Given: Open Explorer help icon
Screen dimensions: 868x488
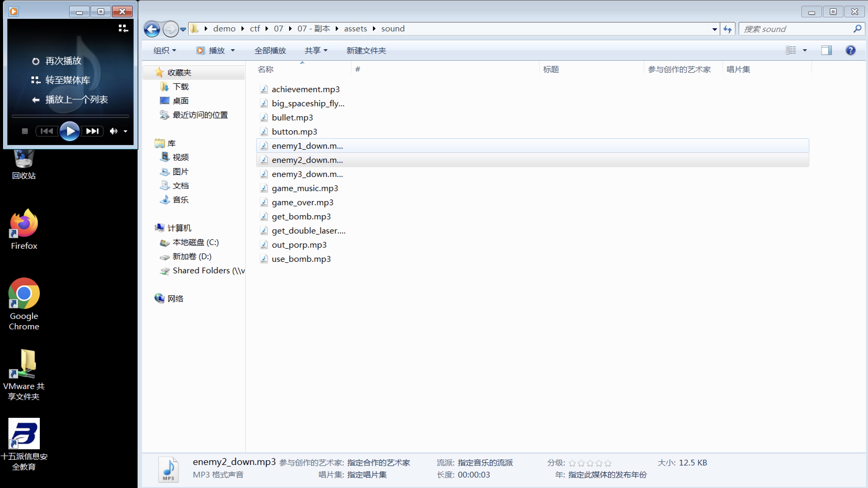Looking at the screenshot, I should point(850,51).
